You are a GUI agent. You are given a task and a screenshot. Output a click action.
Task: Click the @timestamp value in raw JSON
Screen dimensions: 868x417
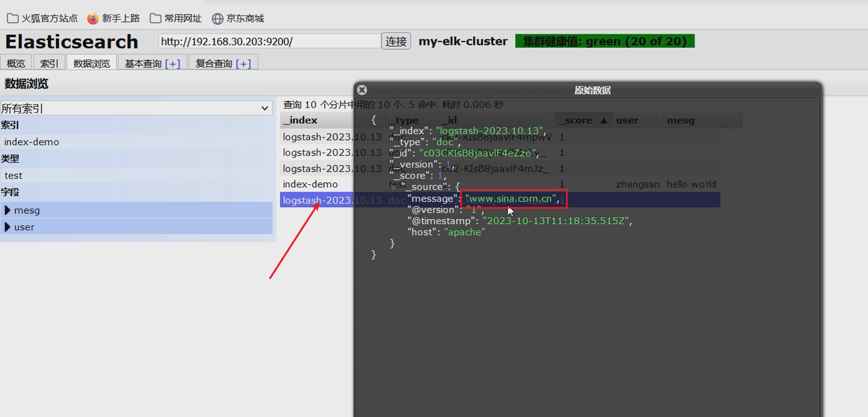pyautogui.click(x=557, y=221)
